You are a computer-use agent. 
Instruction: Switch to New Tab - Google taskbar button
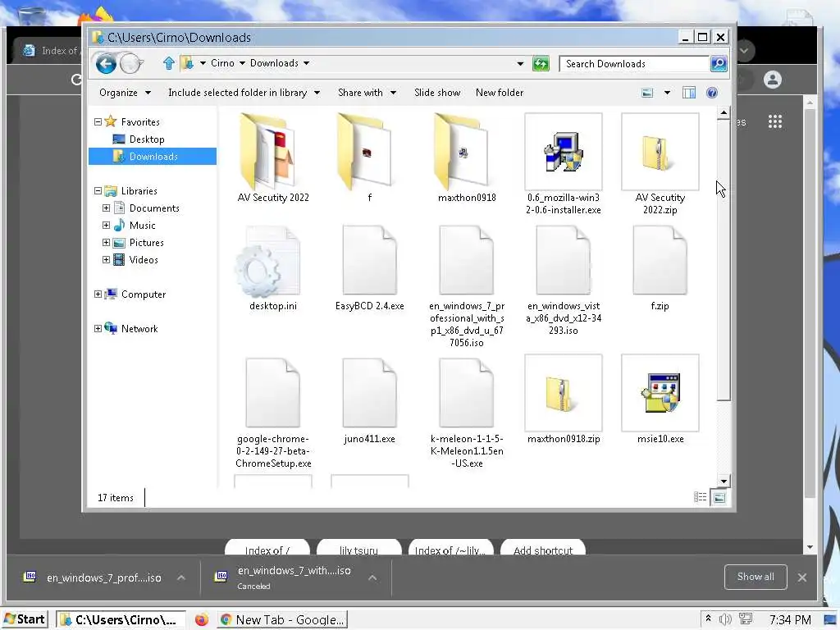tap(283, 620)
